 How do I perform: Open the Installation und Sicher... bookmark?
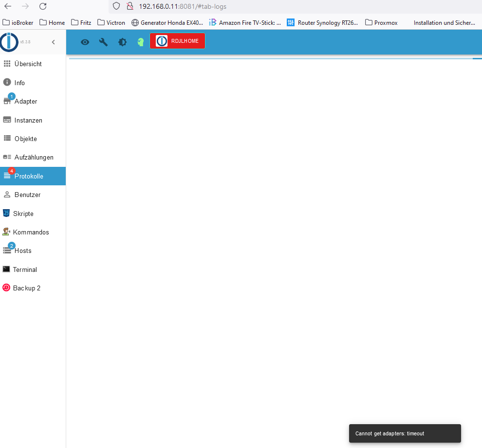(444, 23)
